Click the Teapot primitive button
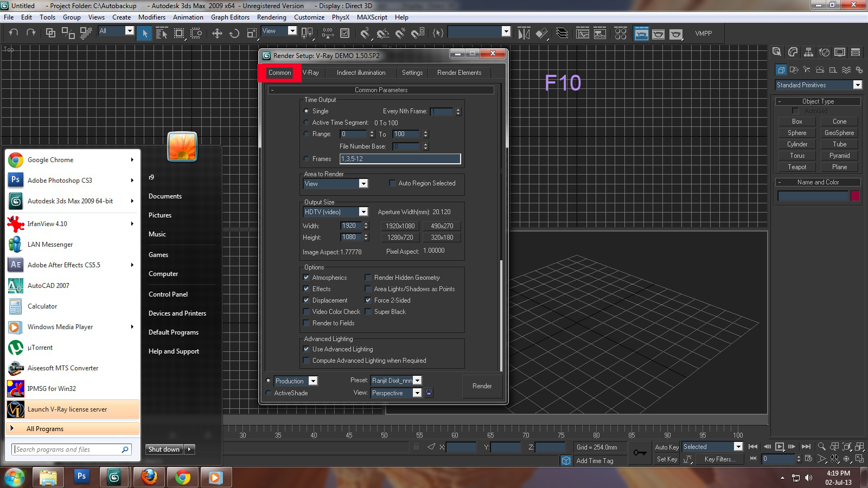The width and height of the screenshot is (868, 488). point(797,167)
